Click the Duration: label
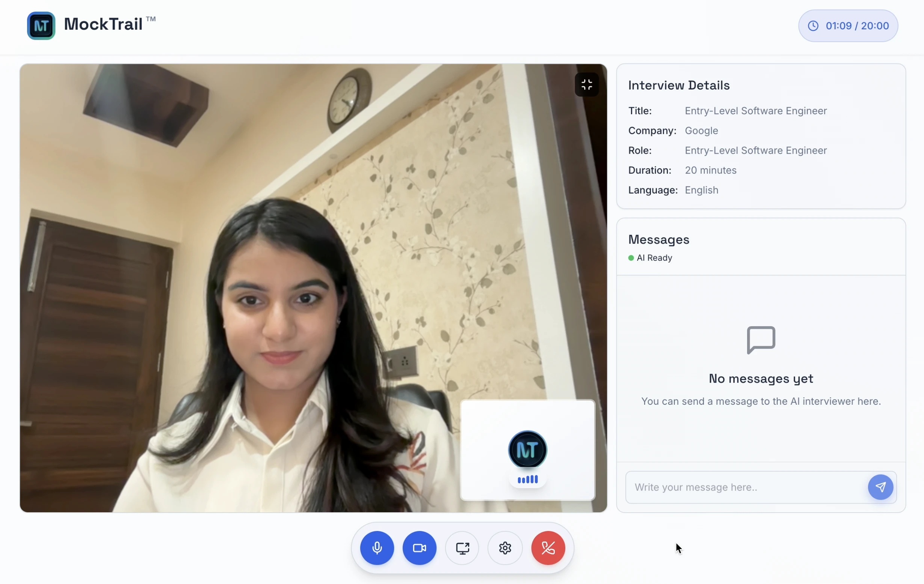This screenshot has width=924, height=584. tap(650, 171)
